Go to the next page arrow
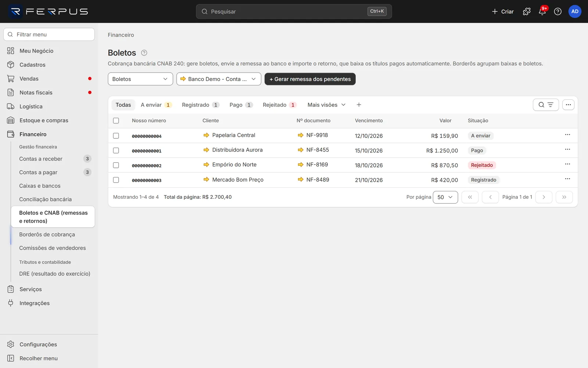The height and width of the screenshot is (368, 588). coord(544,197)
